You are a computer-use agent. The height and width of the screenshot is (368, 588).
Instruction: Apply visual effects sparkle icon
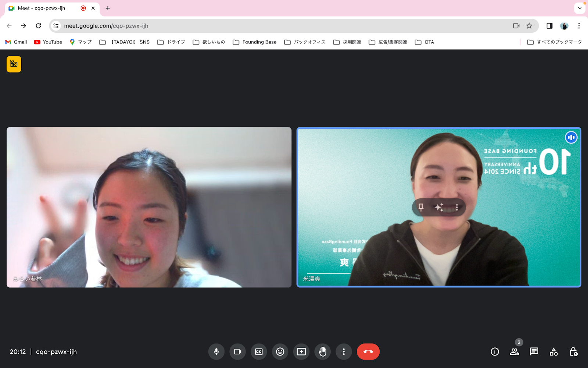[x=439, y=208]
